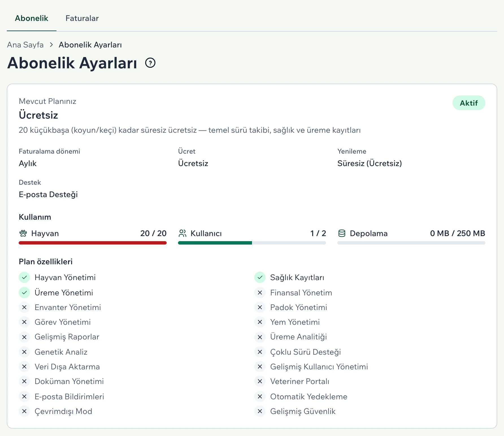Click the Abonelik Ayarları breadcrumb item
This screenshot has height=436, width=504.
(90, 45)
